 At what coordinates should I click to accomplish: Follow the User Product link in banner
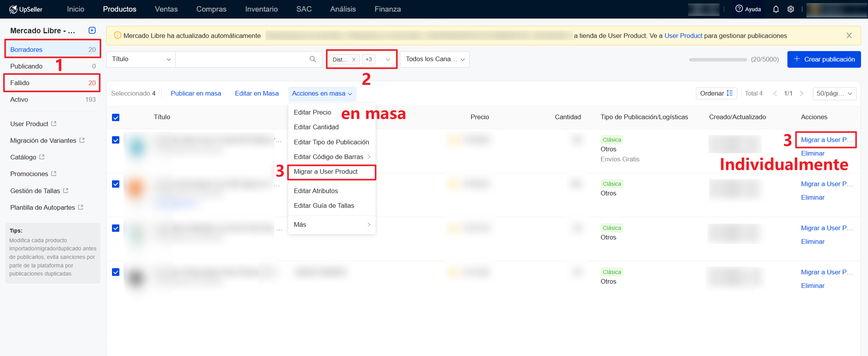683,36
